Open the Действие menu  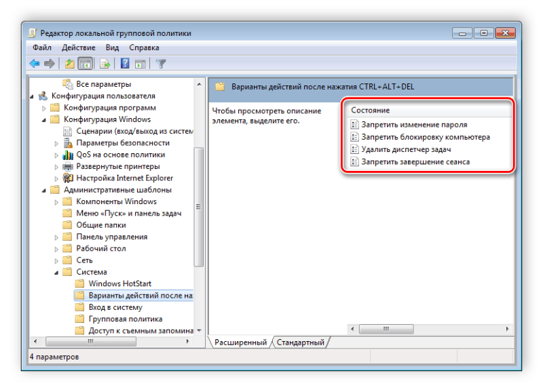click(x=79, y=47)
